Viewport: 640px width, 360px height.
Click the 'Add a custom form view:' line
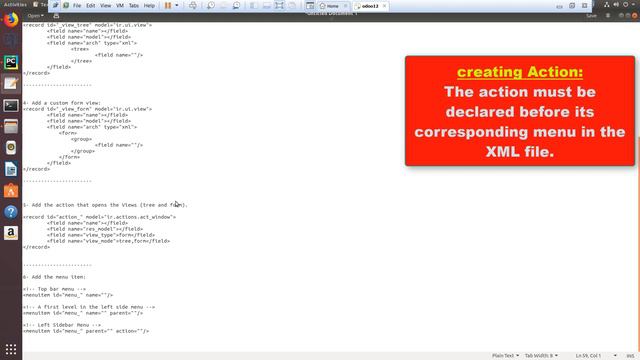click(62, 103)
